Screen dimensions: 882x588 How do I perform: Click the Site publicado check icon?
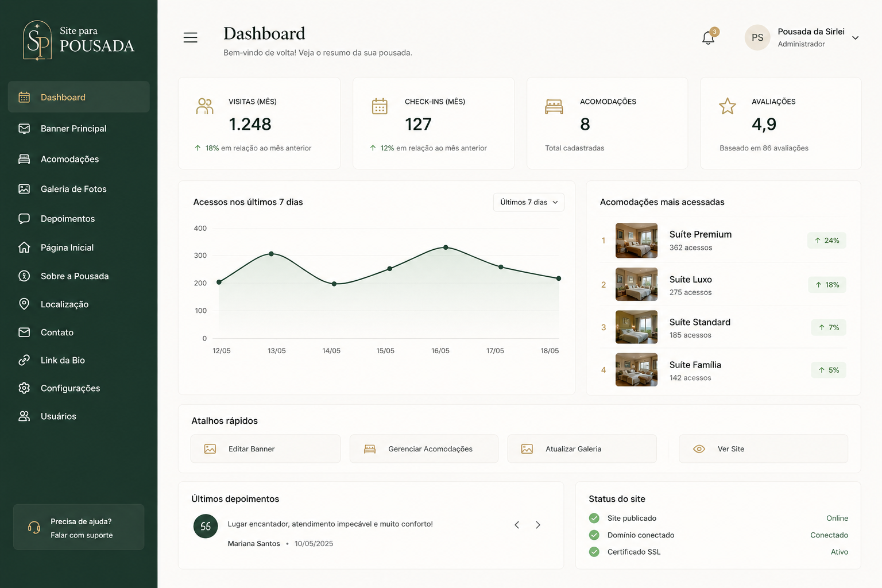pyautogui.click(x=594, y=518)
